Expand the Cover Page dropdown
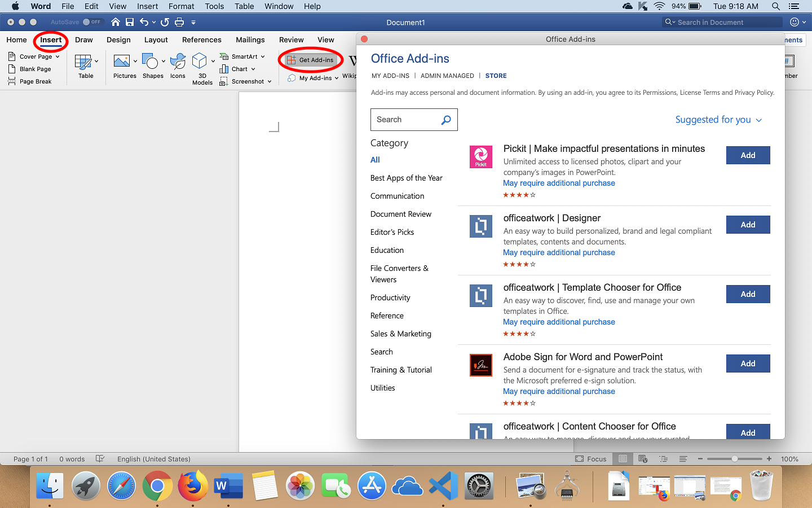The image size is (812, 508). coord(58,56)
